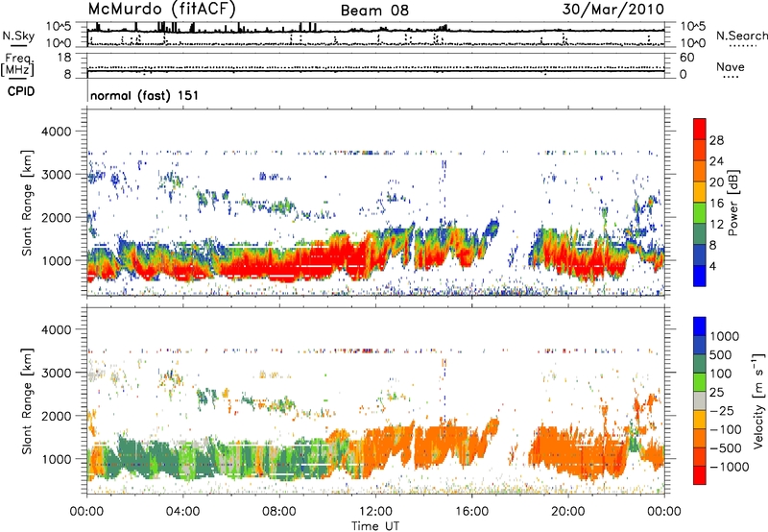Click the '18' tick on the frequency axis
This screenshot has width=768, height=532.
[x=64, y=58]
